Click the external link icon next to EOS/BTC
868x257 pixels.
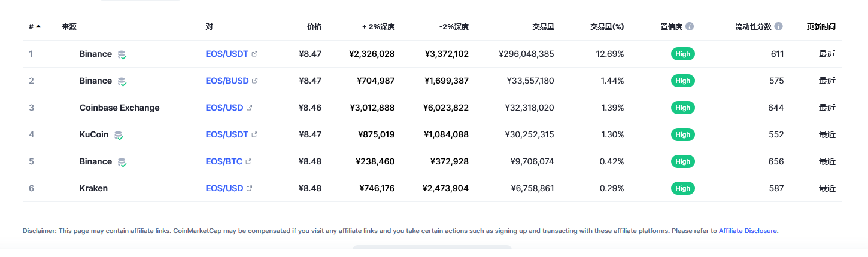point(248,161)
